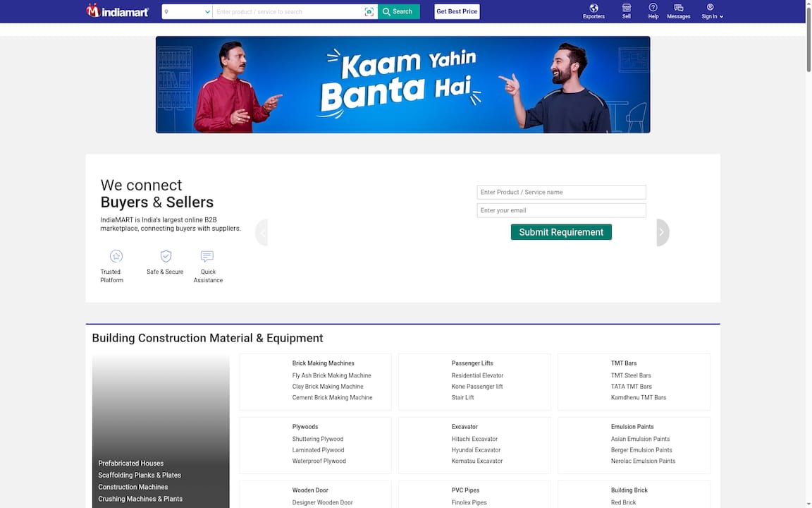Click the camera image search icon

(369, 11)
